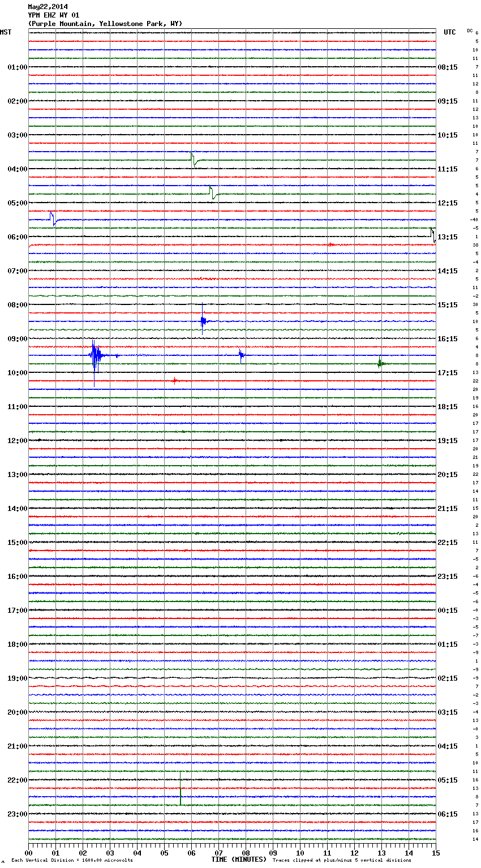
Task: Click the "05:00" MST time label
Action: pos(18,203)
